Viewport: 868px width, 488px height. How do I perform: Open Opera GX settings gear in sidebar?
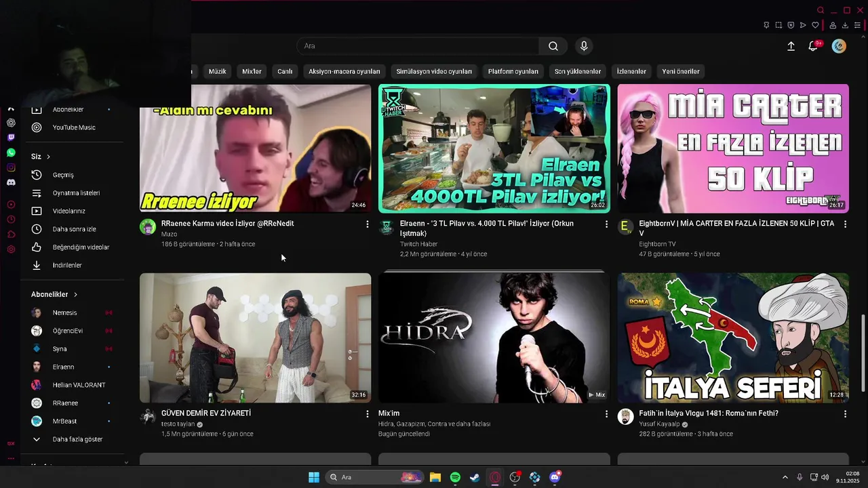coord(11,249)
